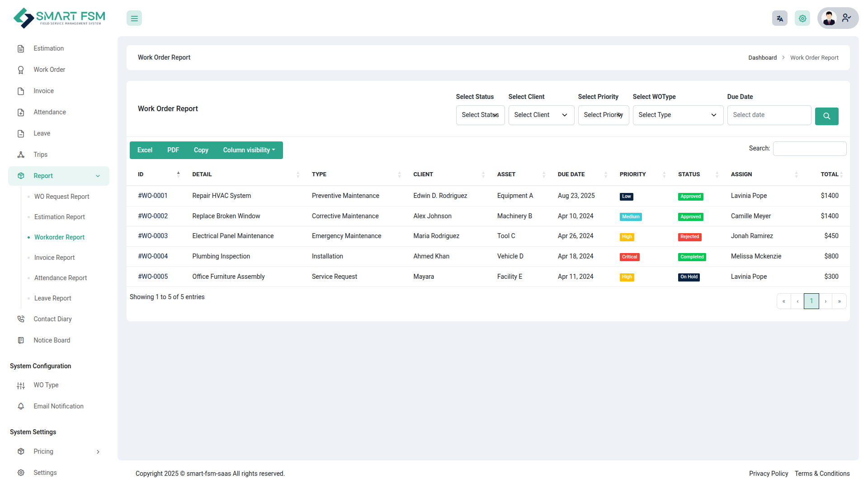This screenshot has width=868, height=488.
Task: Open WO Request Report submenu item
Action: pyautogui.click(x=62, y=197)
